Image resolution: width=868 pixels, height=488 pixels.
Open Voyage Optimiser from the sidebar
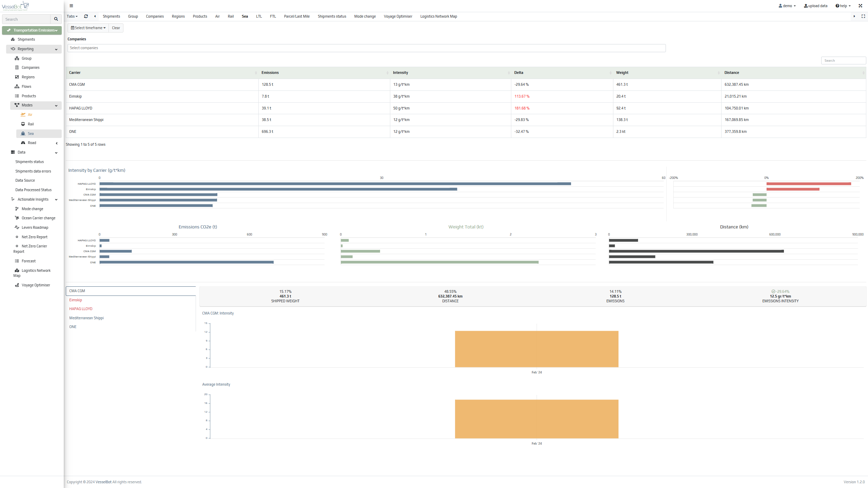pyautogui.click(x=36, y=285)
